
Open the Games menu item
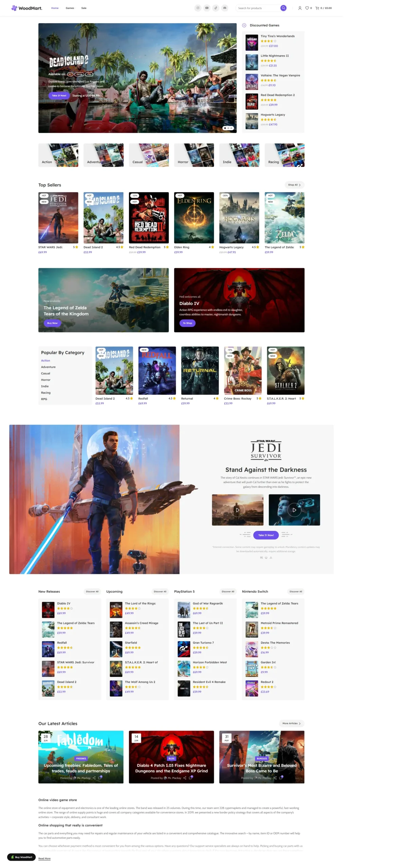tap(70, 8)
